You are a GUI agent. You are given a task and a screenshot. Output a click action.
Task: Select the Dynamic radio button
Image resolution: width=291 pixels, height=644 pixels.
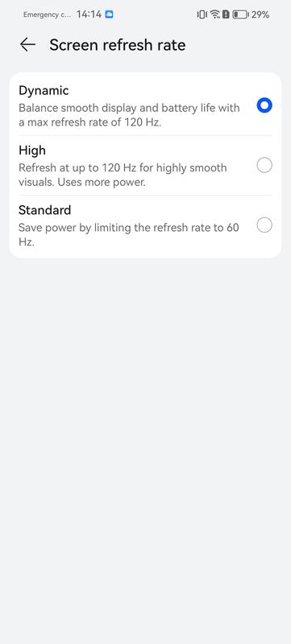coord(264,105)
